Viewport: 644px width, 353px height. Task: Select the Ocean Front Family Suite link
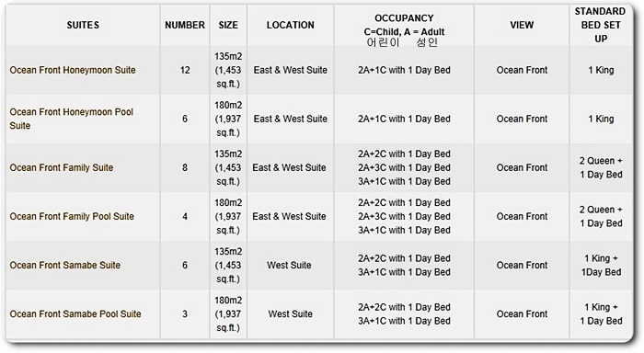click(62, 167)
